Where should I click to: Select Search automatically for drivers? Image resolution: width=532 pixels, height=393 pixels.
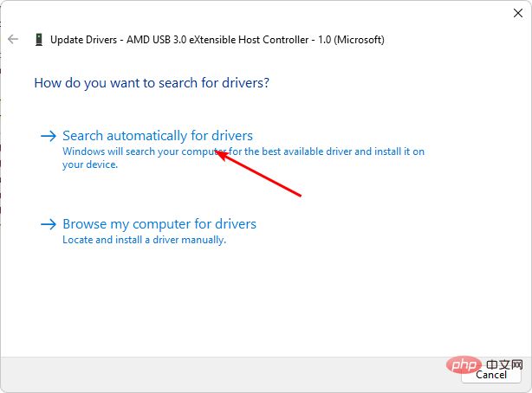coord(158,136)
